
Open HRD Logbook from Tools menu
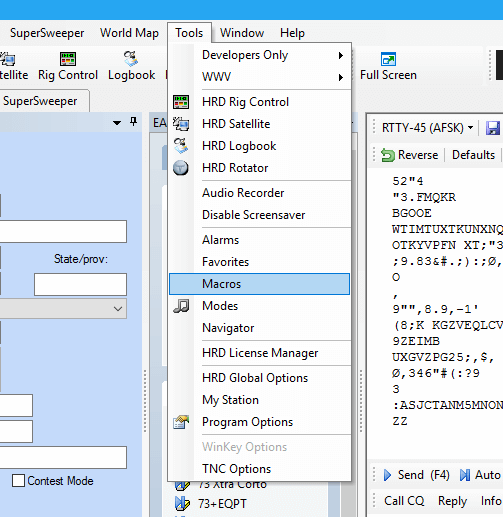point(259,146)
